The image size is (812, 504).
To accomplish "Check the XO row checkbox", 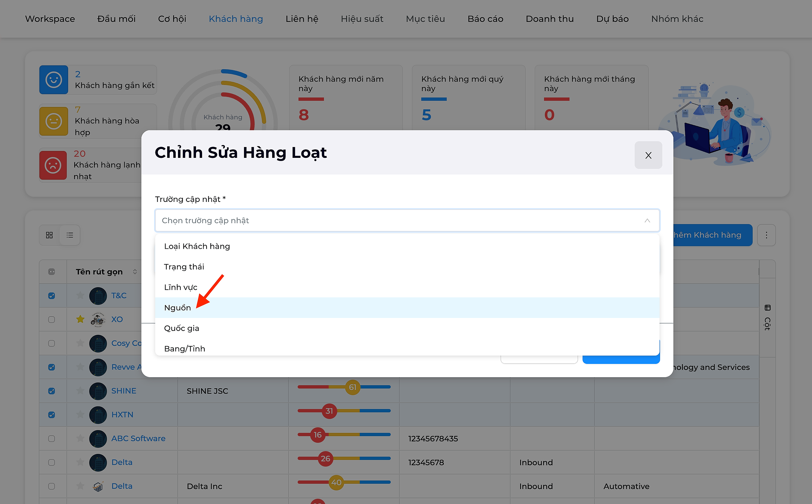I will [x=51, y=319].
